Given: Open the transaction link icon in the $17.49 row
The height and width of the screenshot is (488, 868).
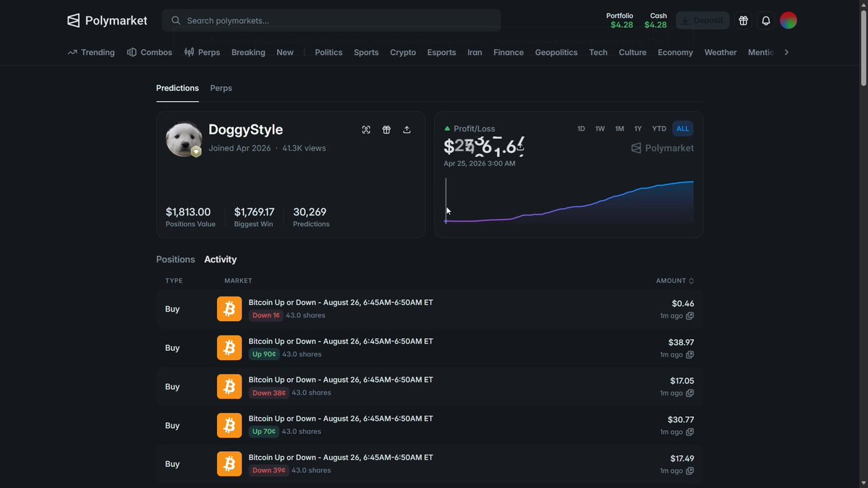Looking at the screenshot, I should (x=689, y=471).
